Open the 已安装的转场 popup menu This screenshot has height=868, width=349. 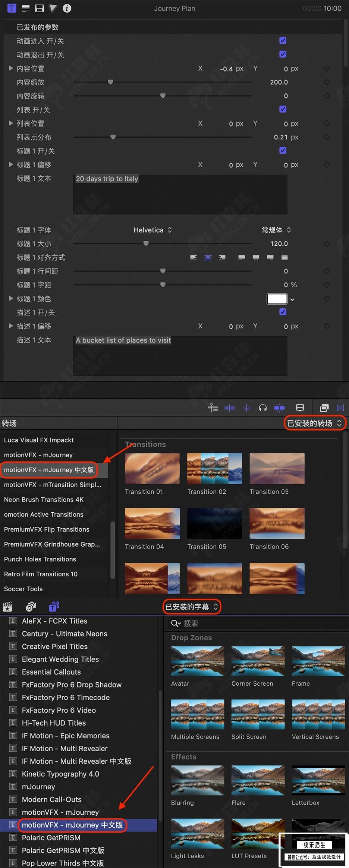click(315, 423)
